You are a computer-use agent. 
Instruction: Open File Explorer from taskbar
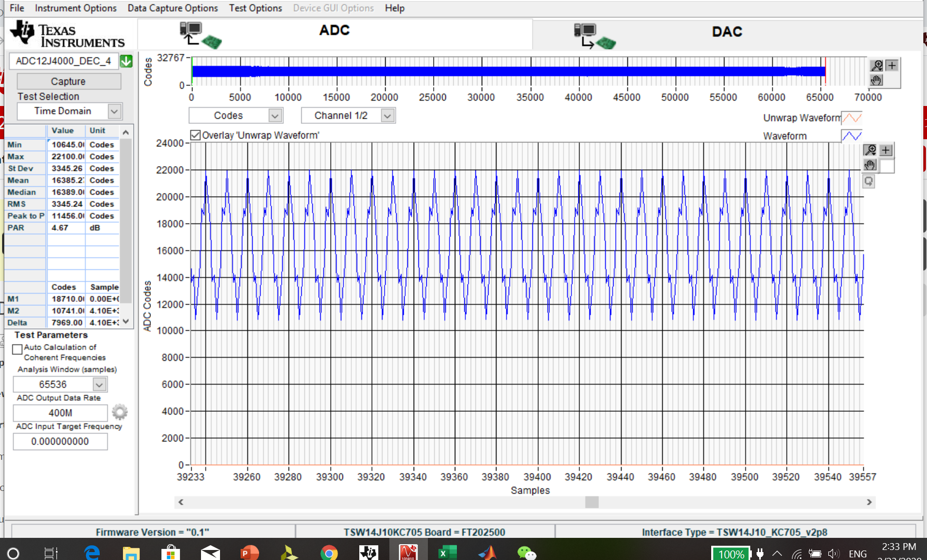click(x=131, y=553)
